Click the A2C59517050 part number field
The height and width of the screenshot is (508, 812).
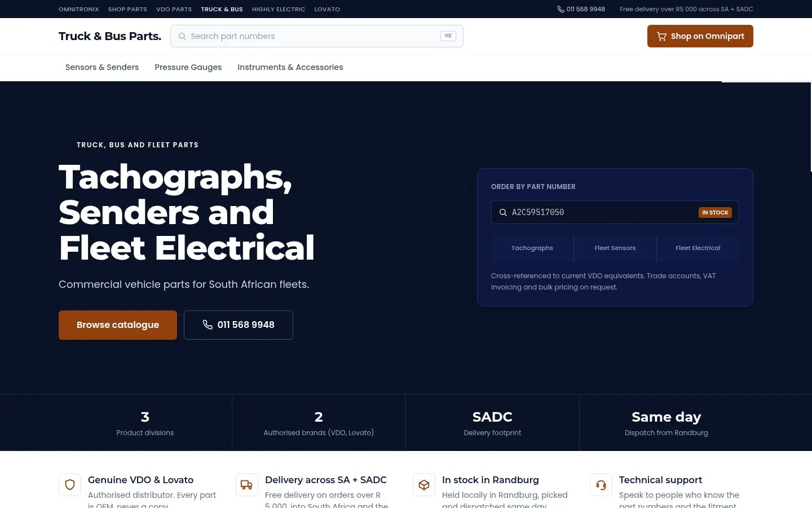tap(615, 212)
